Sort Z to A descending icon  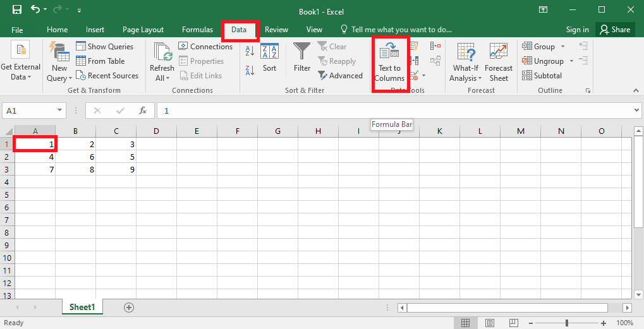pos(250,70)
